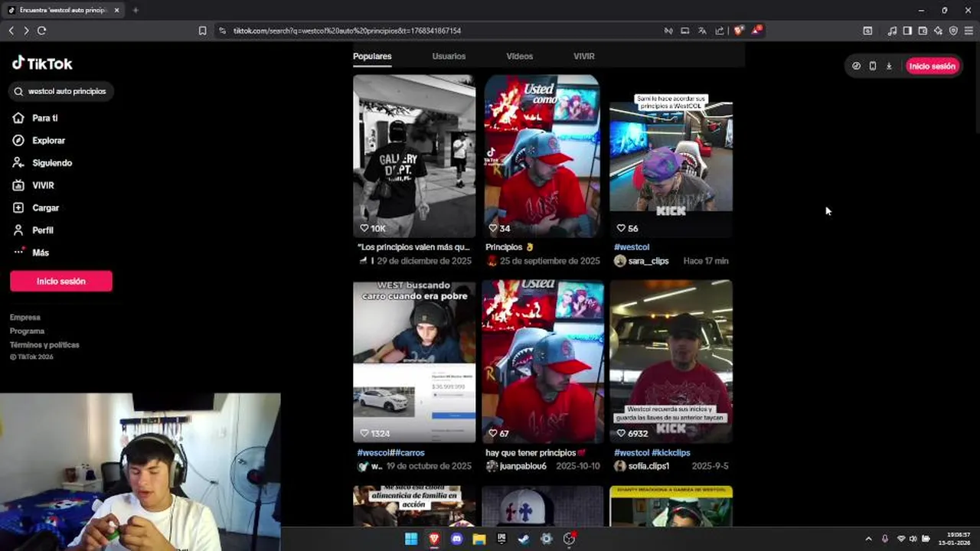
Task: Open 'WEST buscando carro' video thumbnail
Action: 414,361
